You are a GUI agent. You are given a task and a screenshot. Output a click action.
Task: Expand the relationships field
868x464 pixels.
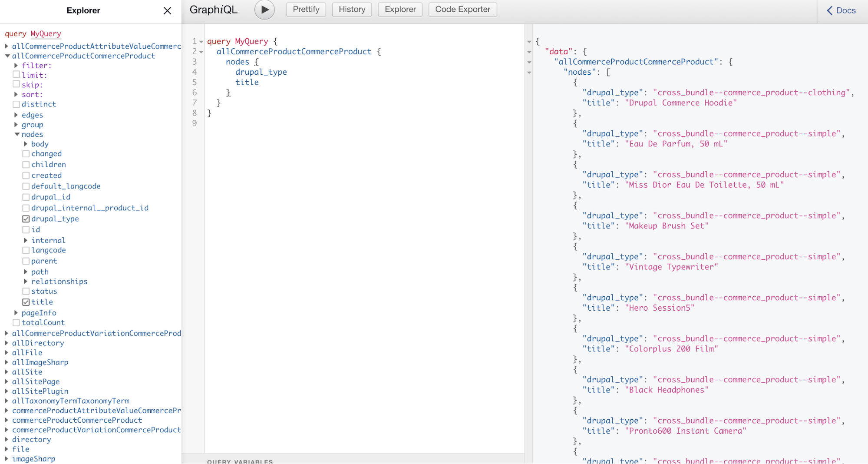click(25, 281)
